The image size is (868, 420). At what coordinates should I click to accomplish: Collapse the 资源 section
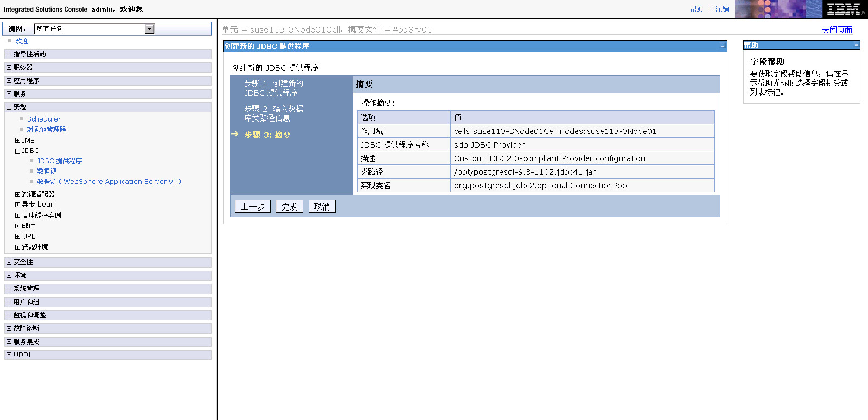(x=9, y=107)
